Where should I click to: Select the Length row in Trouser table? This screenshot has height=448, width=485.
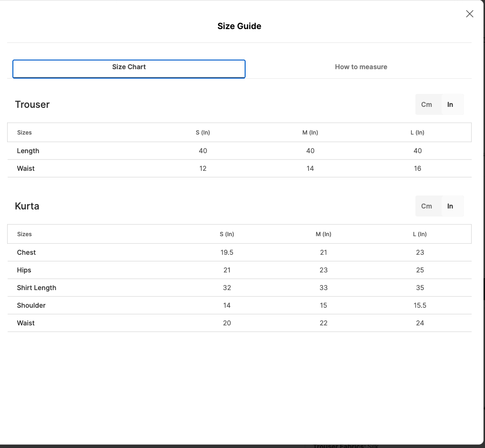(x=28, y=151)
